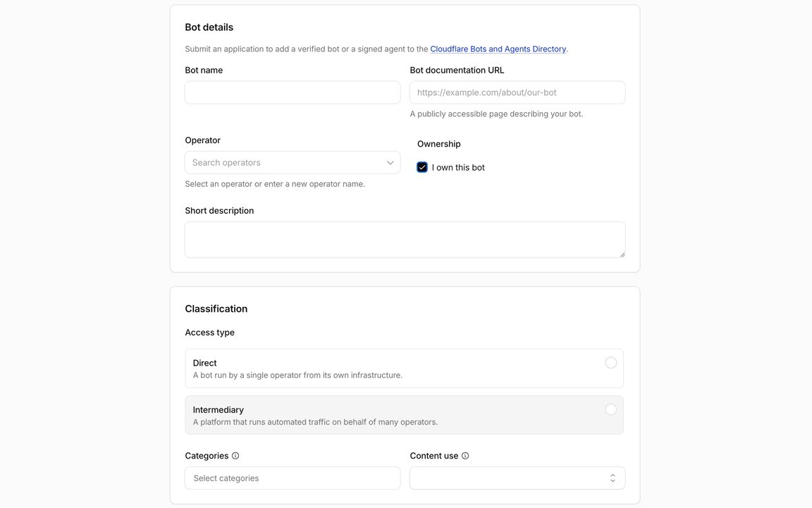Image resolution: width=812 pixels, height=508 pixels.
Task: Click the 'Access type' label
Action: click(210, 332)
